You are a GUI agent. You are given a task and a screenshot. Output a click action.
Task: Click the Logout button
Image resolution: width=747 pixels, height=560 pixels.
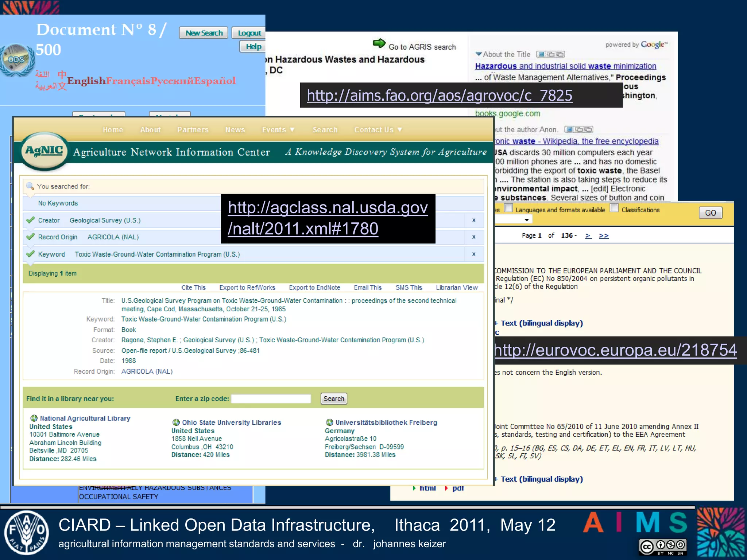point(249,33)
